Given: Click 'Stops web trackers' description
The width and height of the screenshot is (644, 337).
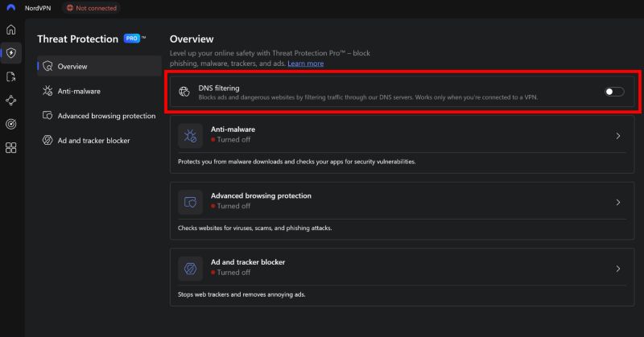Looking at the screenshot, I should [x=242, y=294].
